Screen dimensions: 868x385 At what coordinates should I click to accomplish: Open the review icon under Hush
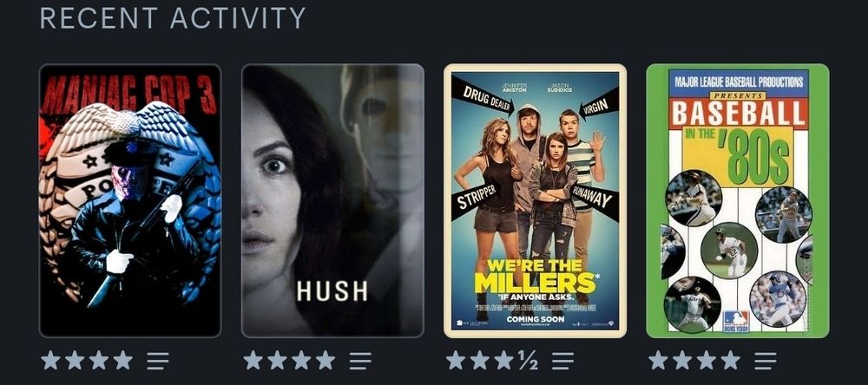(x=360, y=361)
